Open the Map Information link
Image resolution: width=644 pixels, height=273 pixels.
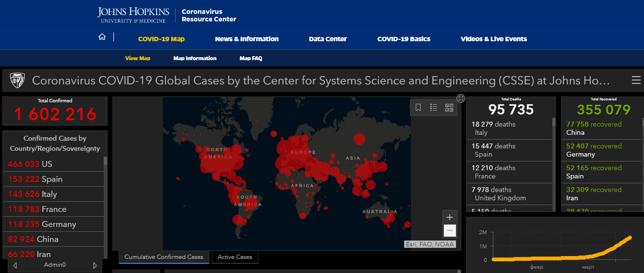click(195, 58)
